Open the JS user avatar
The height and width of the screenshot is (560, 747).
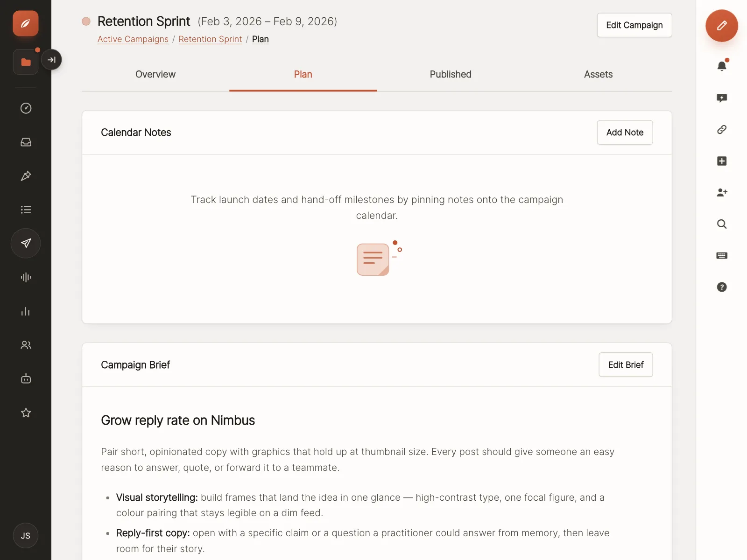(x=26, y=536)
